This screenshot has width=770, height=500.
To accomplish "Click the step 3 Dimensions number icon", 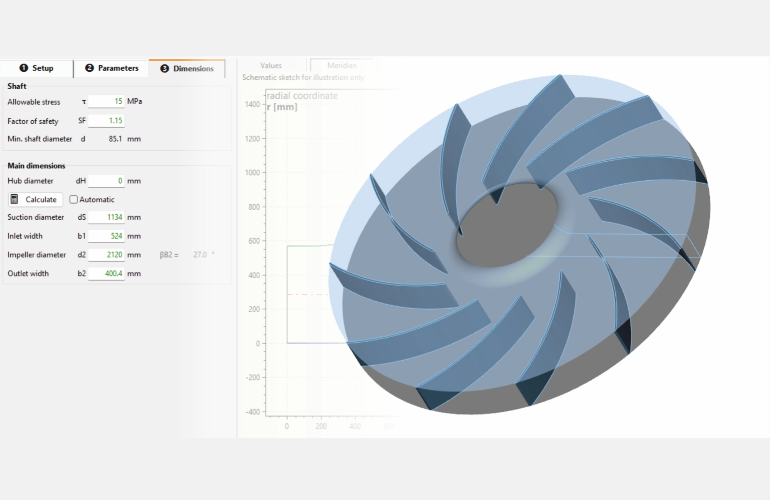I will 164,68.
